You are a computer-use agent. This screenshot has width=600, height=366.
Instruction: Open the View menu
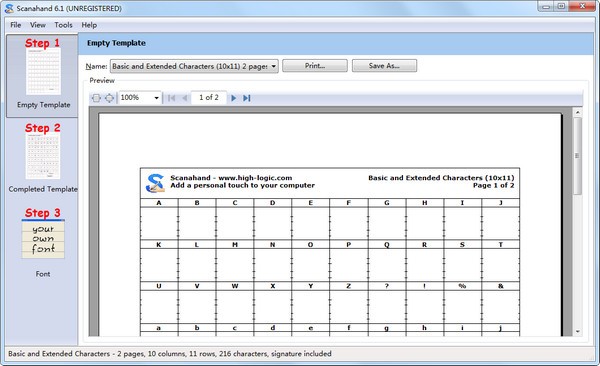38,25
